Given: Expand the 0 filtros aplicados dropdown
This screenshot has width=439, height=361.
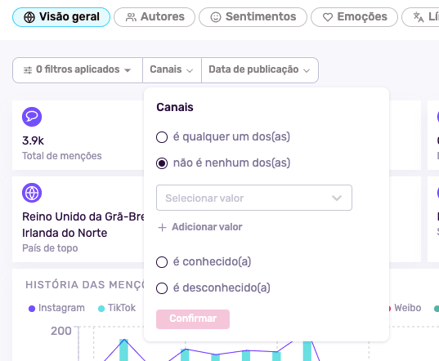Looking at the screenshot, I should pyautogui.click(x=77, y=70).
